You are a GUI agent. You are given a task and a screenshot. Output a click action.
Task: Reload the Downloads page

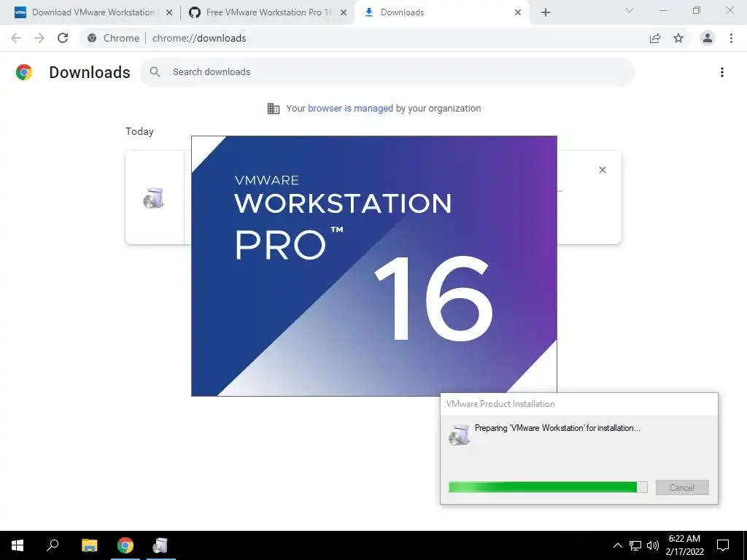(x=63, y=38)
